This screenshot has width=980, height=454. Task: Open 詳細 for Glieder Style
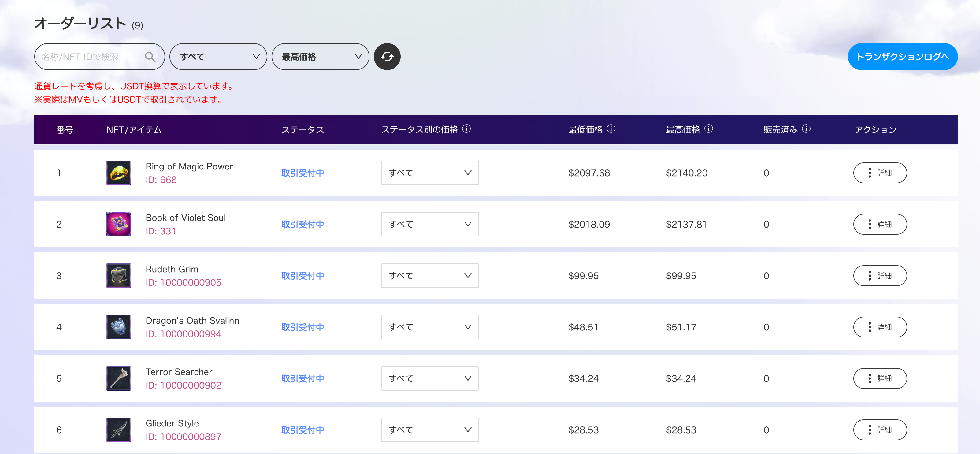[x=880, y=430]
